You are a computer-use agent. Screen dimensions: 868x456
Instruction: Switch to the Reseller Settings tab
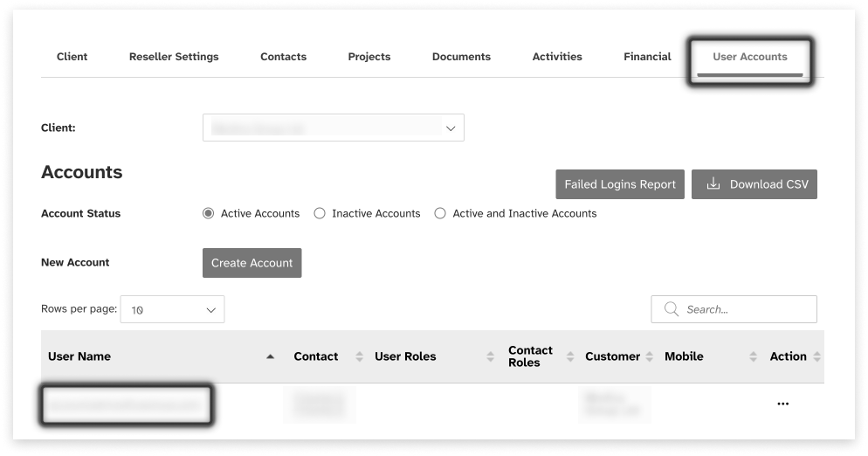click(x=174, y=57)
